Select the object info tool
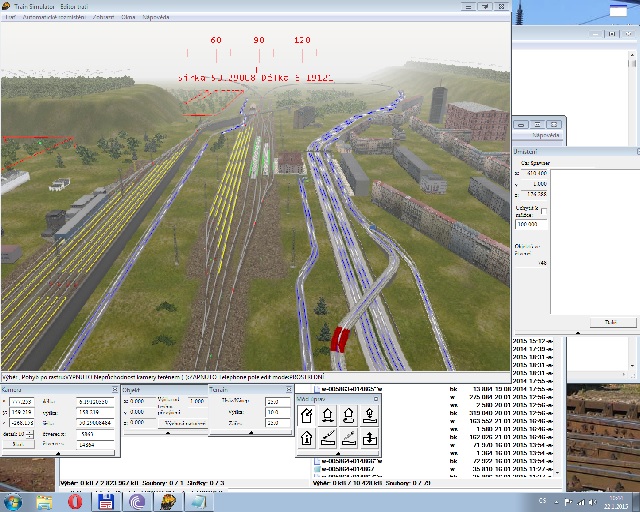640x512 pixels. click(x=307, y=438)
